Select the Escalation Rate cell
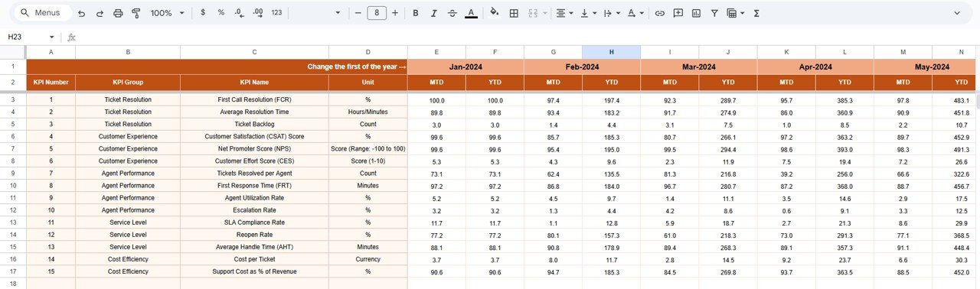The height and width of the screenshot is (289, 980). 254,210
